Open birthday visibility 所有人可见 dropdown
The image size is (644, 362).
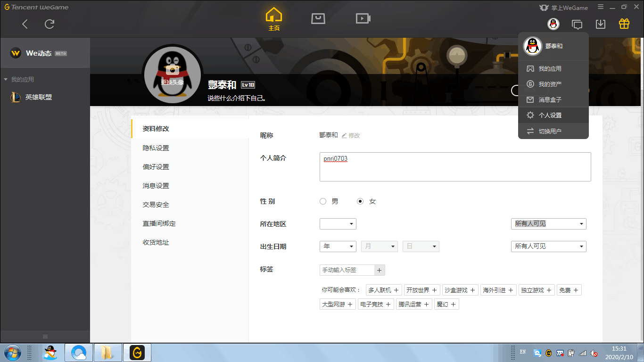[548, 247]
